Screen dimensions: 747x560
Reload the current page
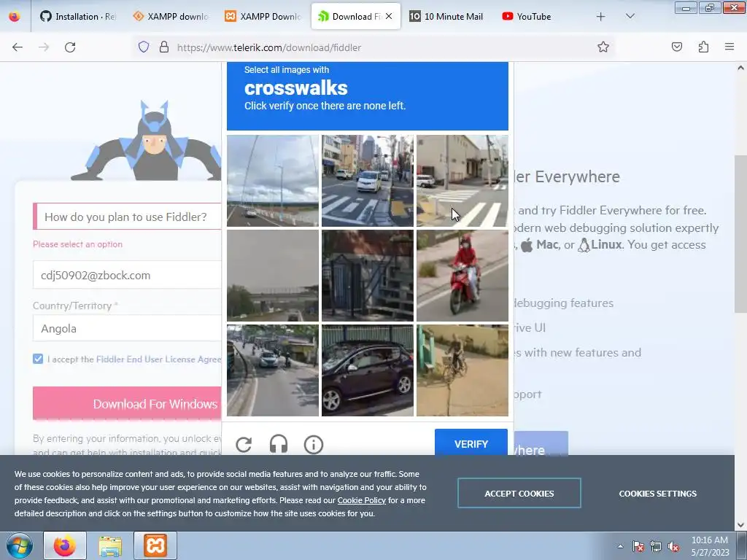(70, 47)
